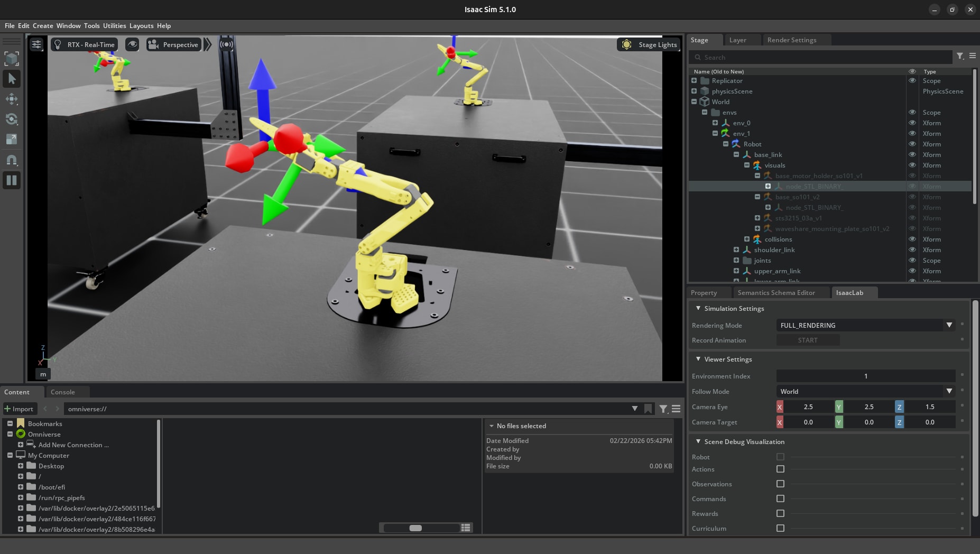Bookmark the current content path
The width and height of the screenshot is (980, 554).
(648, 409)
